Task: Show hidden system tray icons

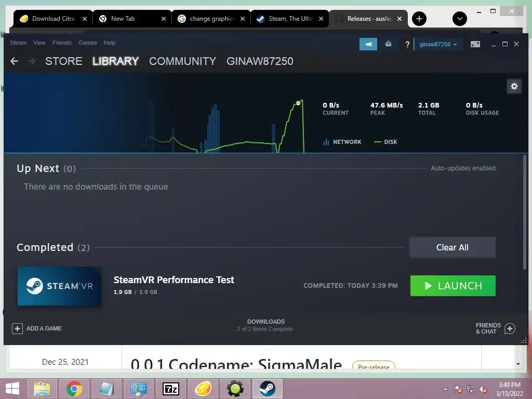Action: click(x=445, y=389)
